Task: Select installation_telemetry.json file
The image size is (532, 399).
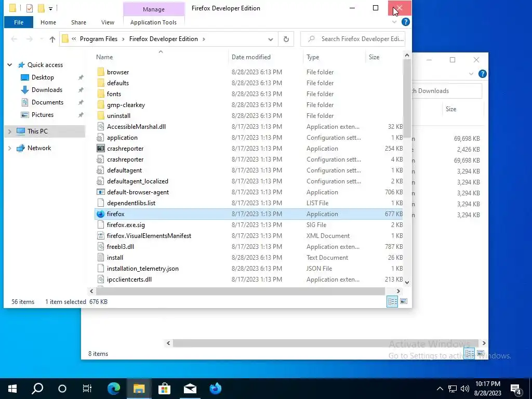Action: coord(142,269)
